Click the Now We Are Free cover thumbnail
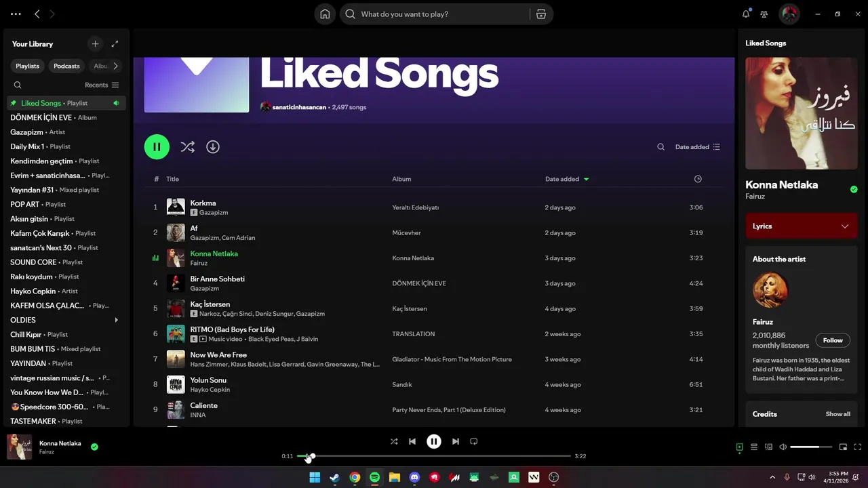The image size is (868, 488). 176,359
